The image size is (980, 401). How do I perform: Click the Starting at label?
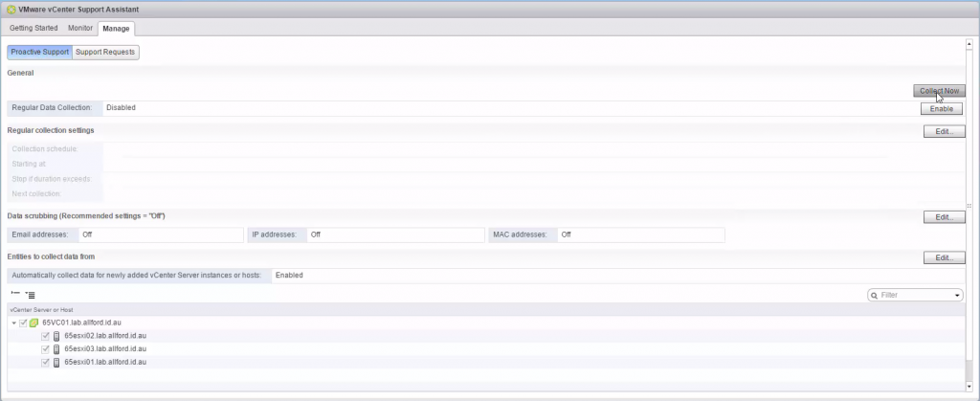pyautogui.click(x=30, y=164)
